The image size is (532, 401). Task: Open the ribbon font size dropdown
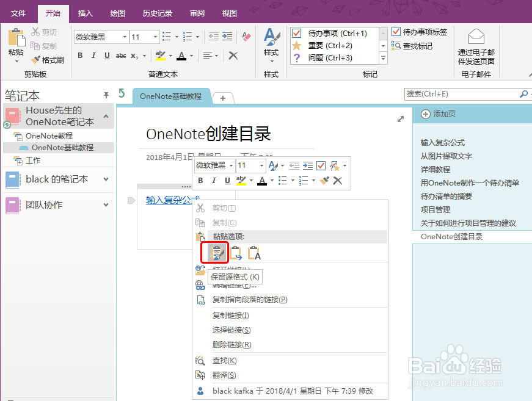155,37
